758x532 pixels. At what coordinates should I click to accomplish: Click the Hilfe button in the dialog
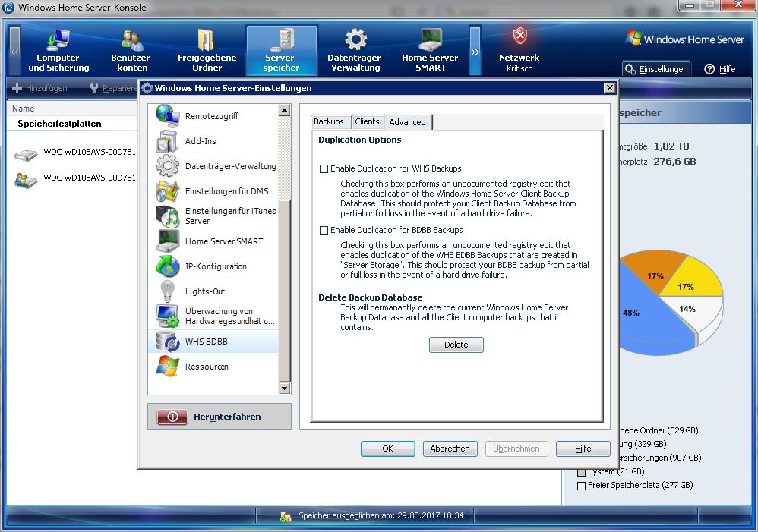point(583,449)
